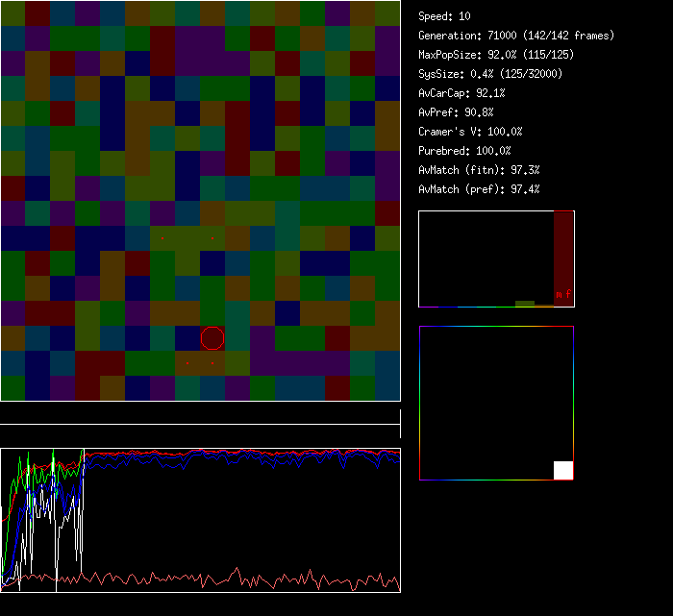The image size is (673, 616).
Task: Click the Purebred: 100.0% statistic
Action: 464,151
